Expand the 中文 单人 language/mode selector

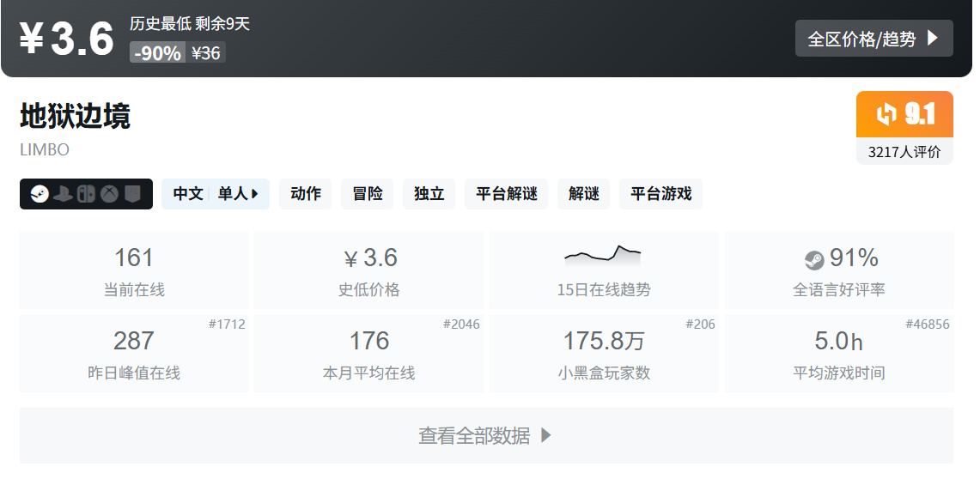click(216, 194)
